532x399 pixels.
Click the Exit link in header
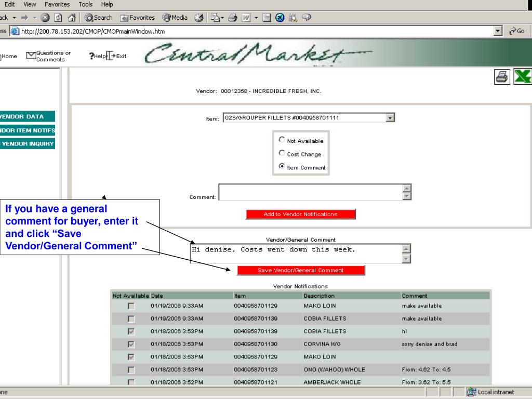[116, 56]
